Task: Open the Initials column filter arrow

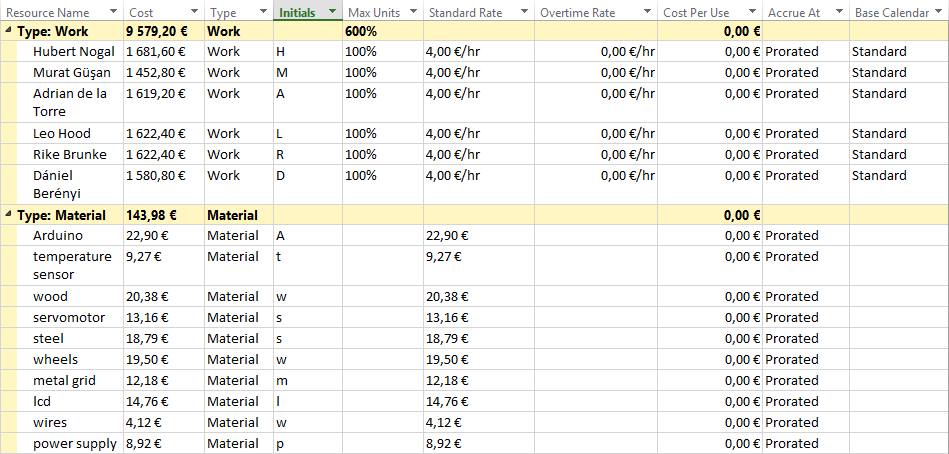Action: 329,12
